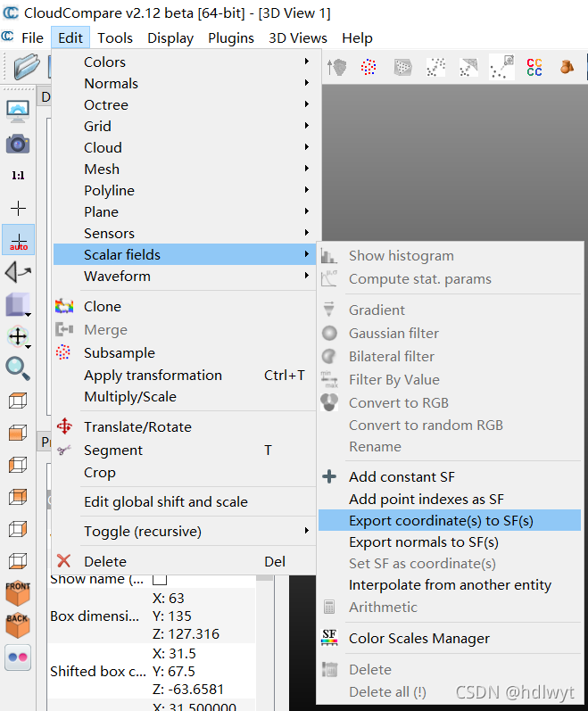Open Color Scales Manager

pos(450,638)
